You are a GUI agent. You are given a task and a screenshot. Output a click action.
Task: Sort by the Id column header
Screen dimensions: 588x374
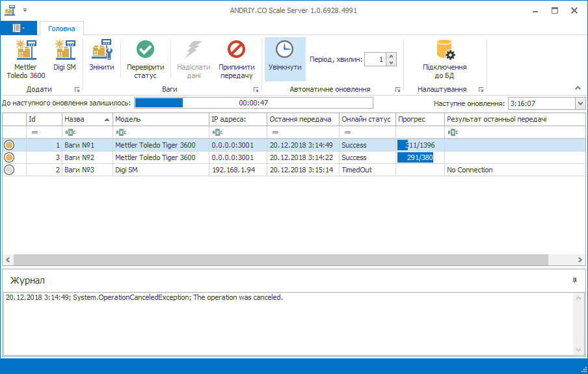pyautogui.click(x=44, y=119)
